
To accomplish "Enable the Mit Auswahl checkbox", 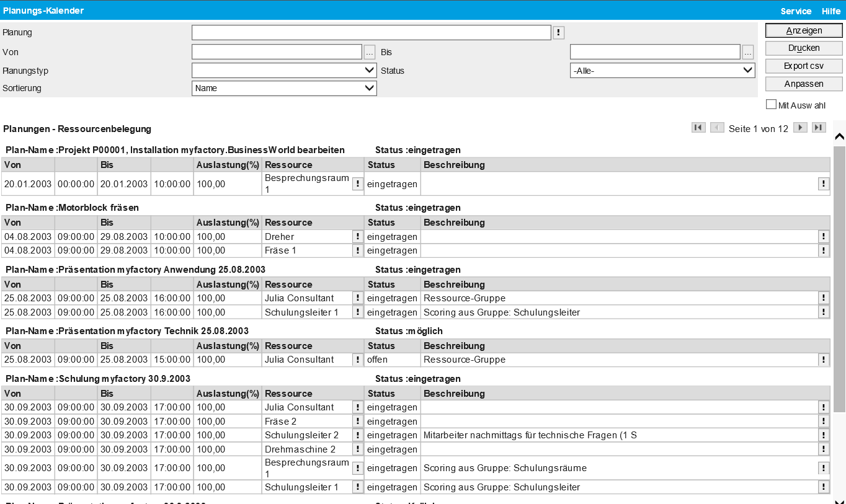I will click(x=772, y=105).
